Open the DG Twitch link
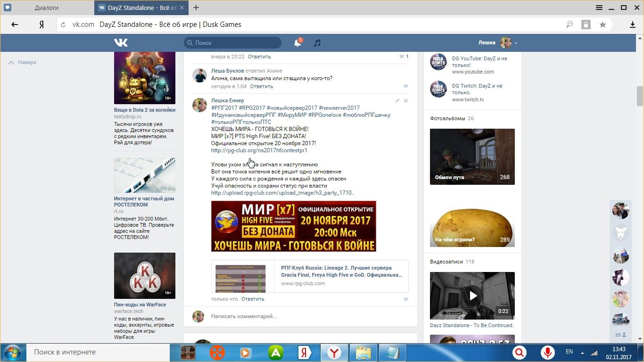 (x=477, y=89)
